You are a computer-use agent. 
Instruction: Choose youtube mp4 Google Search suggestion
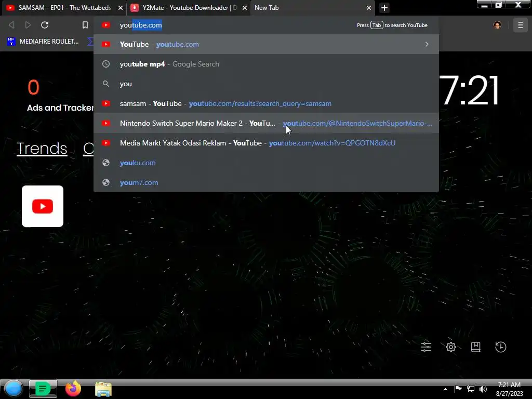(266, 64)
